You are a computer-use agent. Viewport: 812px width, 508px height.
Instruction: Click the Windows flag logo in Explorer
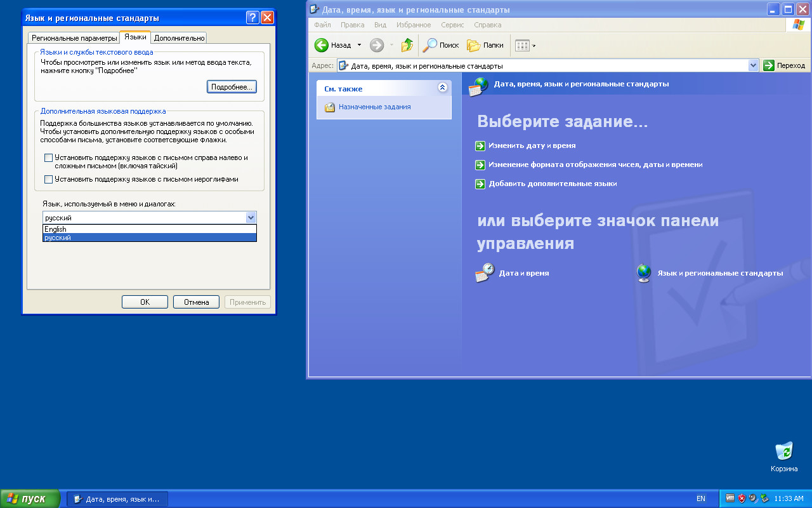tap(798, 25)
